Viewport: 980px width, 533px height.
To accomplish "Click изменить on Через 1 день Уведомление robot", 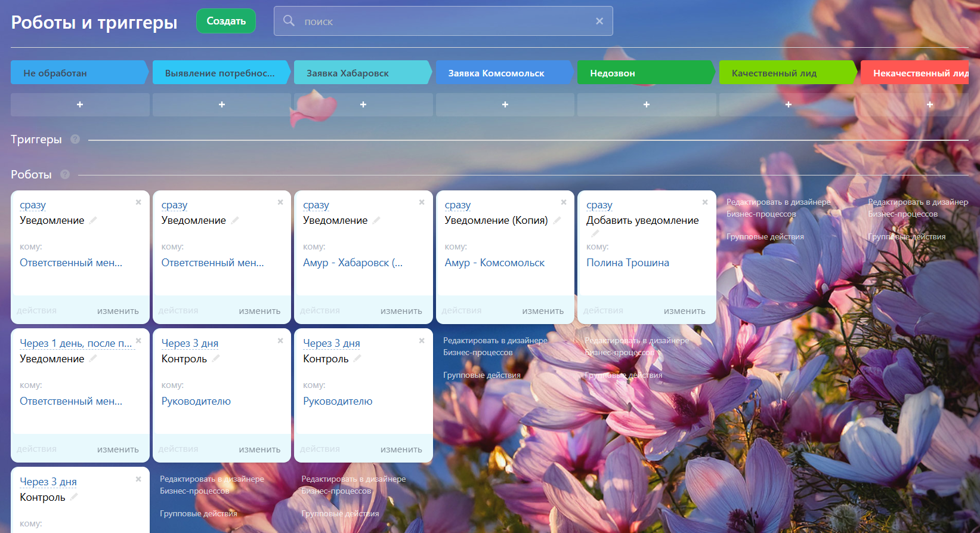I will click(x=118, y=449).
